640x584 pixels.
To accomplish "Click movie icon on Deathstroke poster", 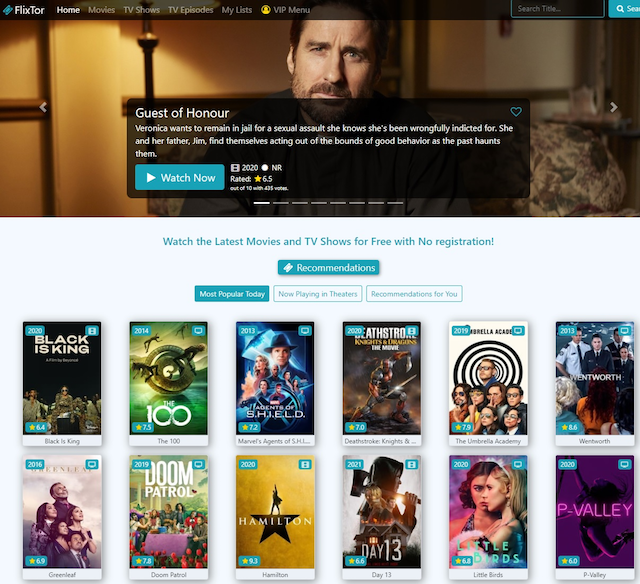I will pyautogui.click(x=411, y=331).
